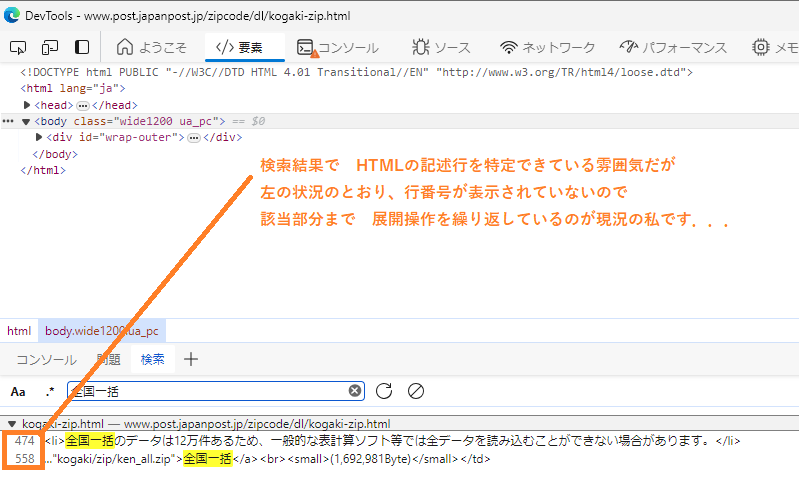Click the html breadcrumb item

(19, 330)
